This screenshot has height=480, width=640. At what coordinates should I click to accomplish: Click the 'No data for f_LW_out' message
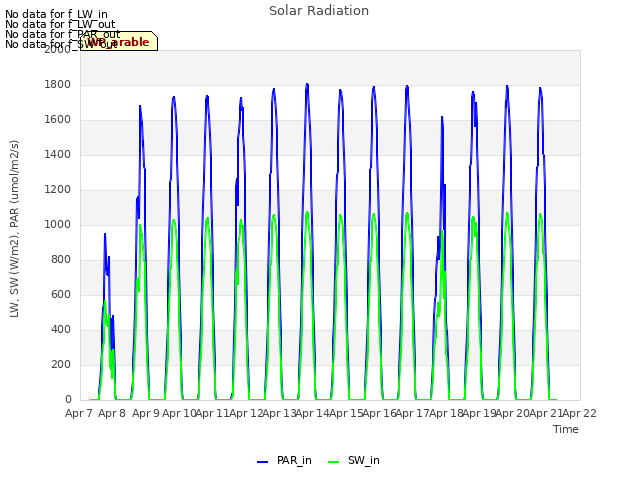coord(60,24)
